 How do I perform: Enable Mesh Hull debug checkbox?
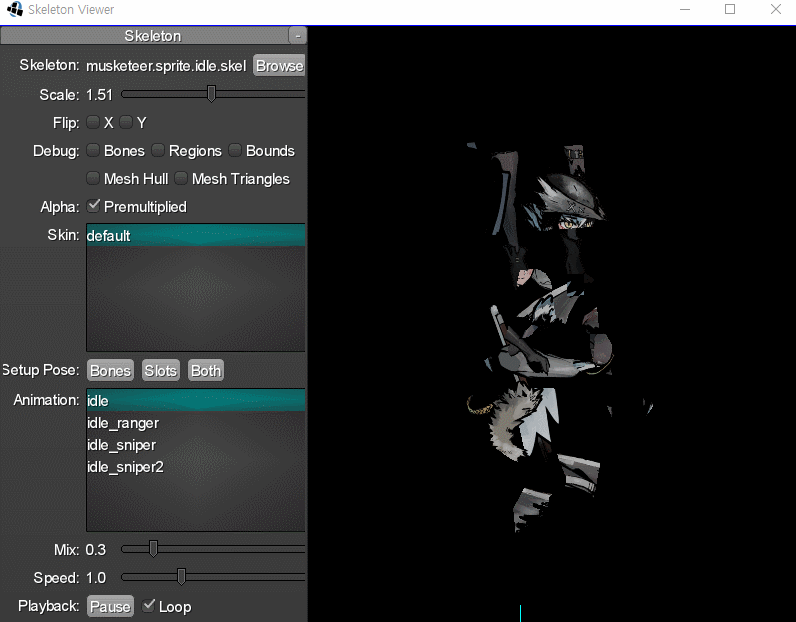[x=93, y=178]
